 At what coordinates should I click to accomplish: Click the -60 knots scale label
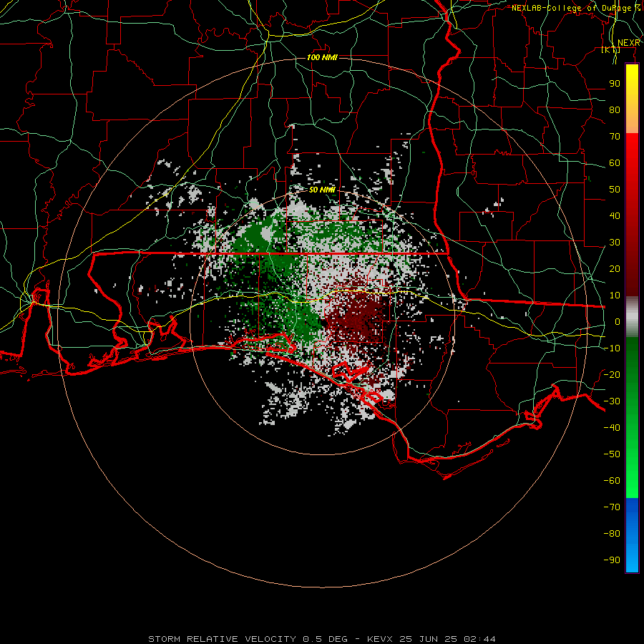[612, 481]
